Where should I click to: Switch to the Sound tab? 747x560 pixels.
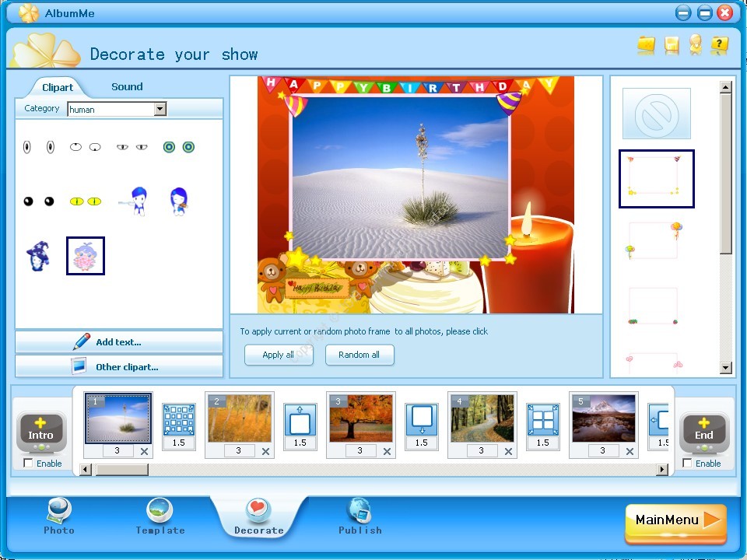pos(127,86)
